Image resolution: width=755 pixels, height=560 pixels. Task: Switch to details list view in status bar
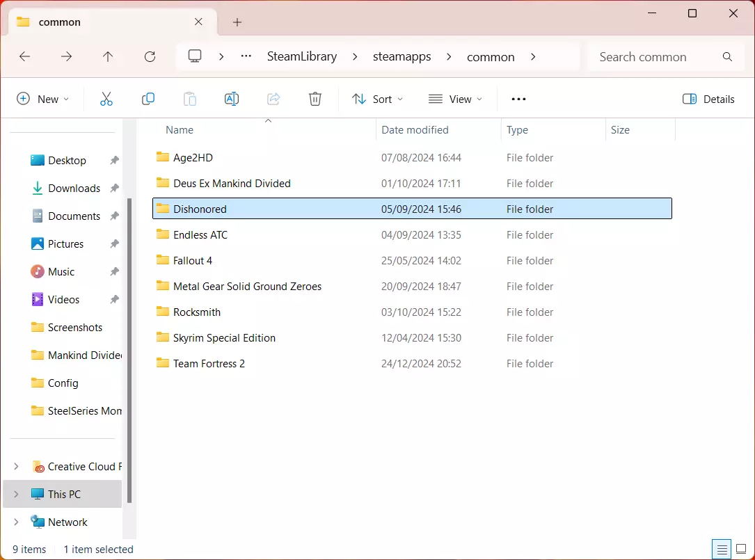[x=723, y=549]
